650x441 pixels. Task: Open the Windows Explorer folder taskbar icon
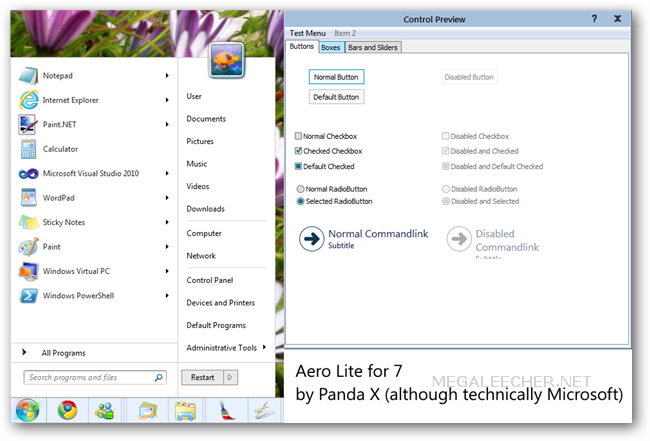click(185, 411)
